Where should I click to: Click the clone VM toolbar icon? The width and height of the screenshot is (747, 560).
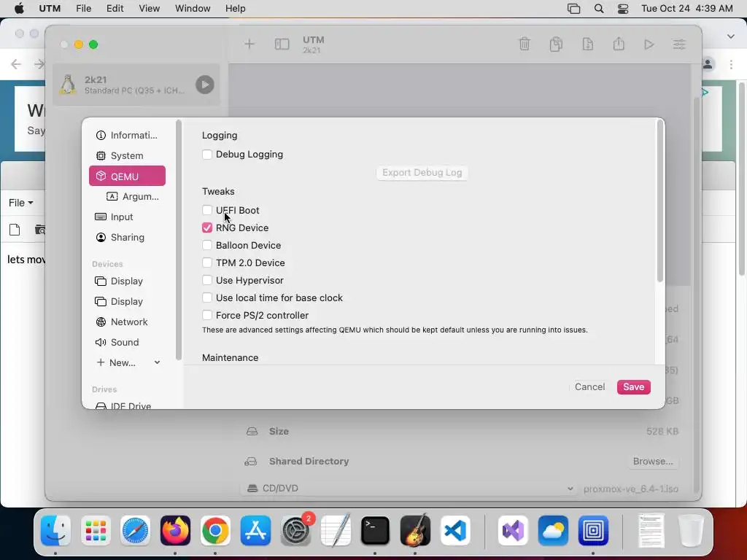pos(556,44)
